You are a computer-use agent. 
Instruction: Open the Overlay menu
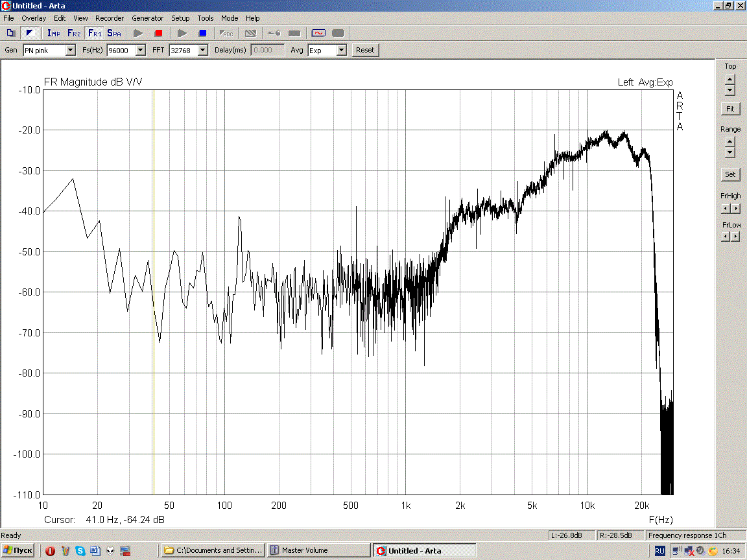(x=34, y=18)
